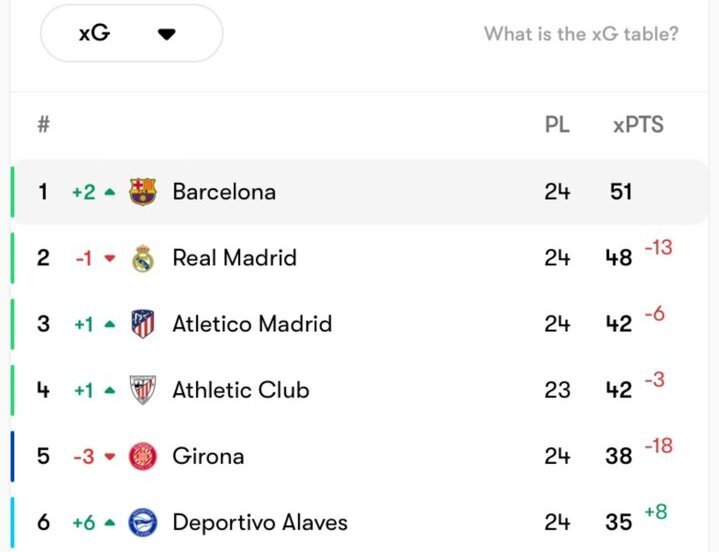
Task: Click Real Madrid's red down-arrow position indicator
Action: click(110, 258)
